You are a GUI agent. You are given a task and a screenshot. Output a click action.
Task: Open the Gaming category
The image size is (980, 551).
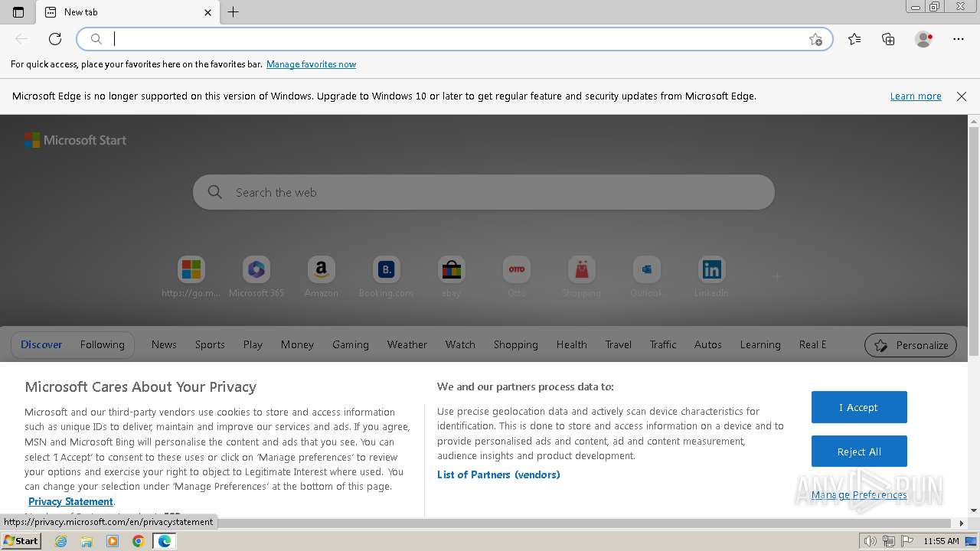click(x=351, y=345)
